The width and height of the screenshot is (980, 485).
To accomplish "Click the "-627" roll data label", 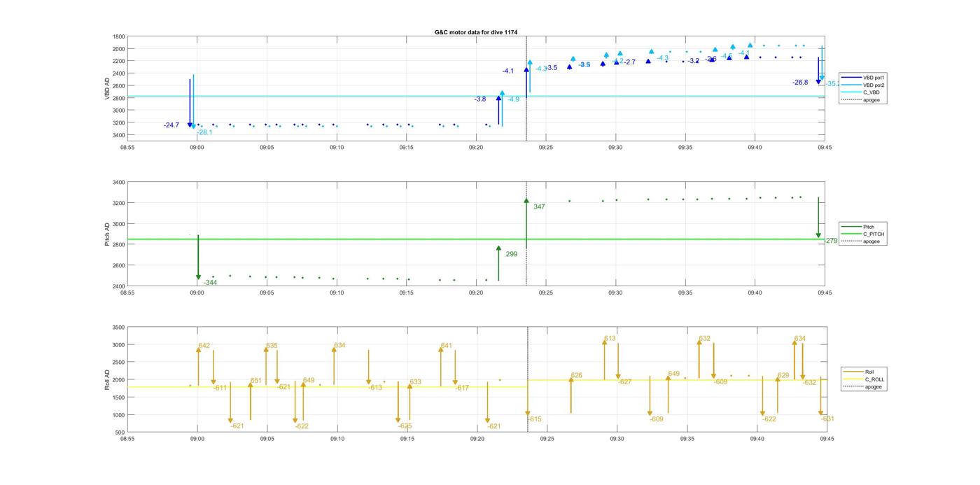I will point(624,382).
